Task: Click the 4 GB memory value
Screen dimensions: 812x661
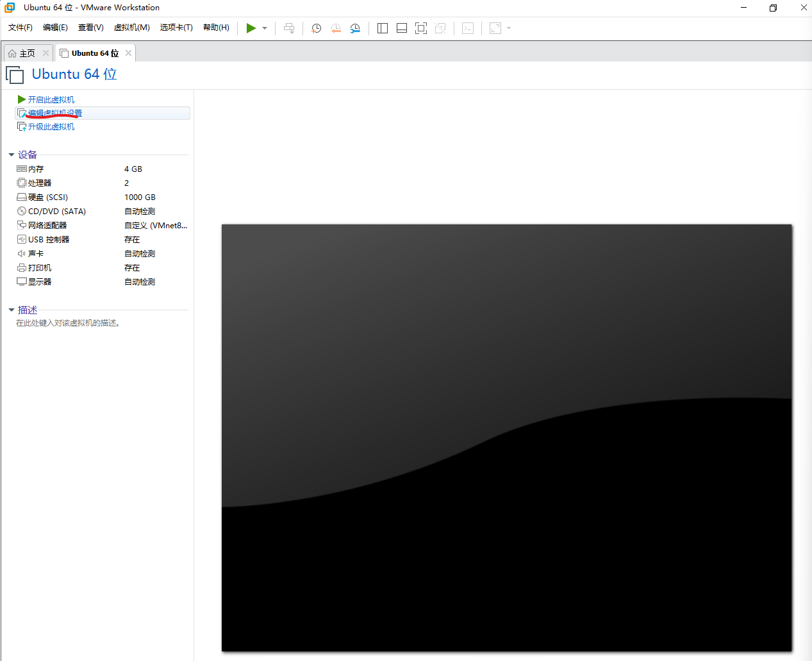Action: click(x=133, y=169)
